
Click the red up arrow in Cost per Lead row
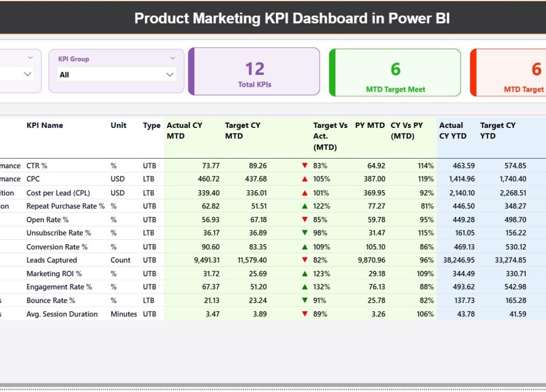[305, 193]
